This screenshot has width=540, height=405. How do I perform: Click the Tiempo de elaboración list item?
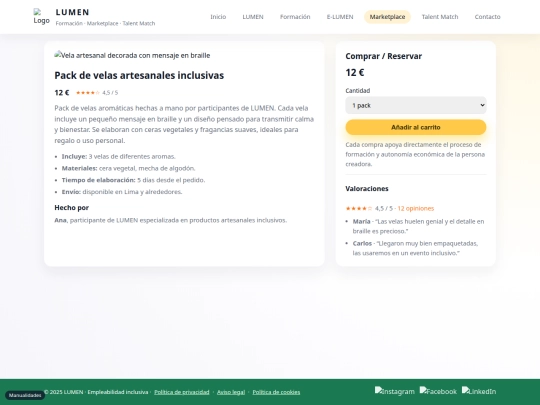(x=133, y=180)
